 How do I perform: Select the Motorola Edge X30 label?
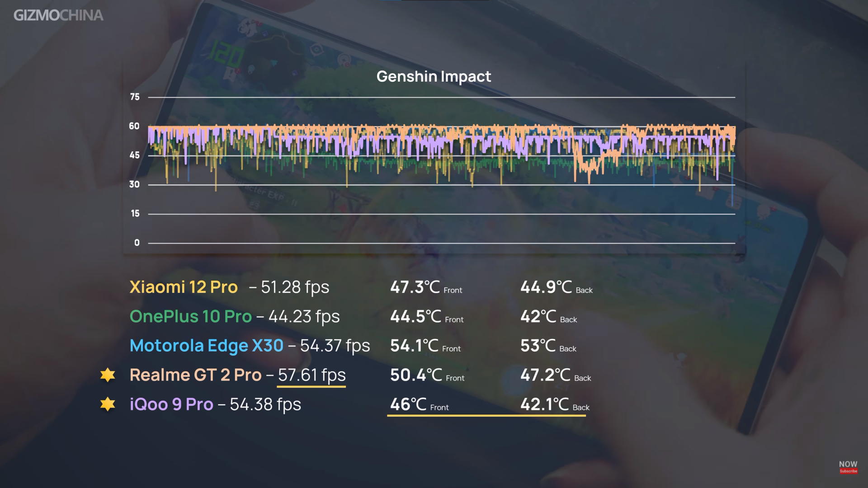pyautogui.click(x=207, y=346)
